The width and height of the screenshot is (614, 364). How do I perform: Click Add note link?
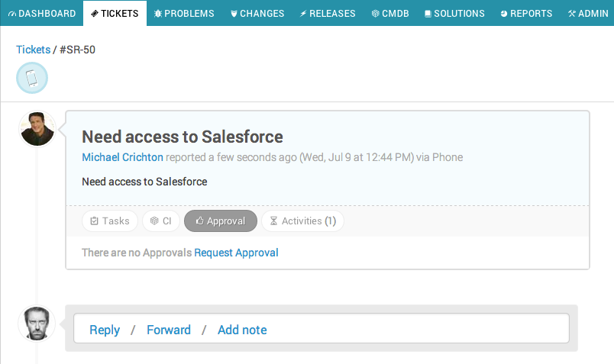click(x=242, y=330)
